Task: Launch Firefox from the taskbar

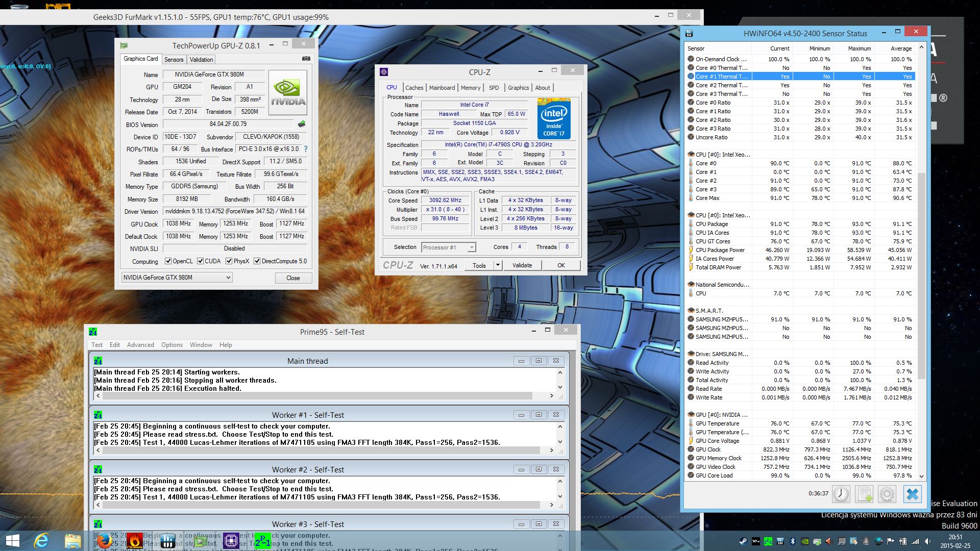Action: (x=104, y=541)
